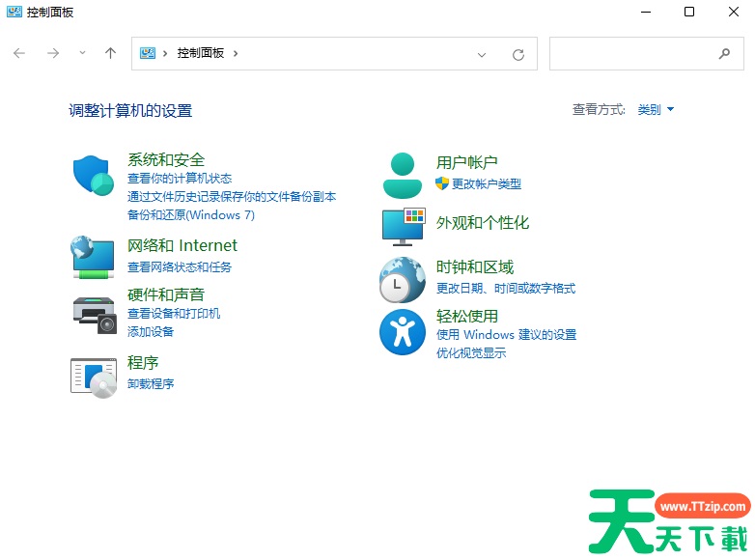Open 更改帐户类型 link

click(x=486, y=184)
